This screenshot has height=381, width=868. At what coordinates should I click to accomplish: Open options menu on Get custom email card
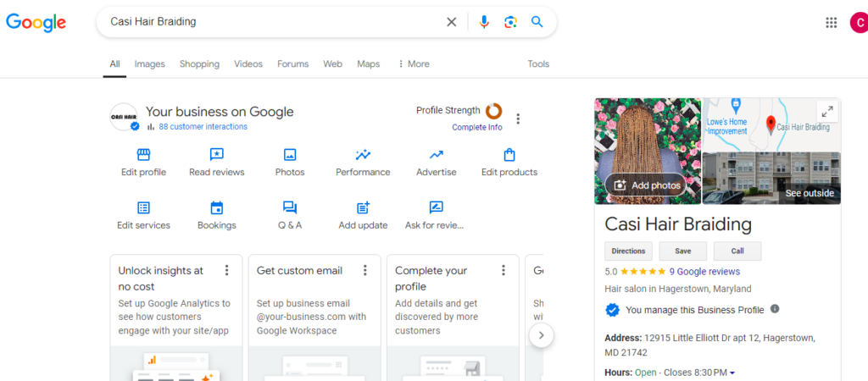364,270
